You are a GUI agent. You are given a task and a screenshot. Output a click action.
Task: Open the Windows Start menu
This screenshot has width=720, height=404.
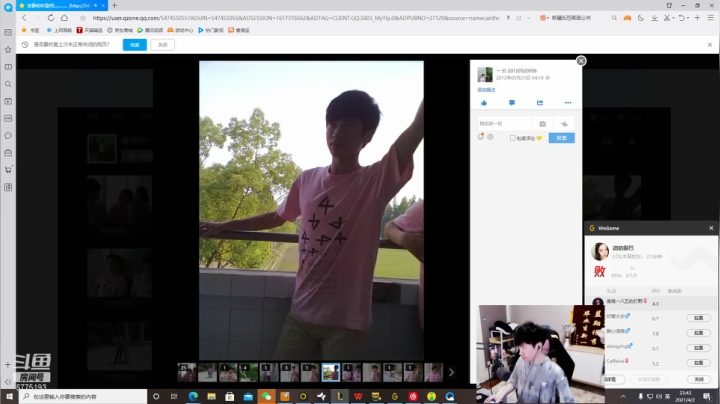tap(9, 396)
